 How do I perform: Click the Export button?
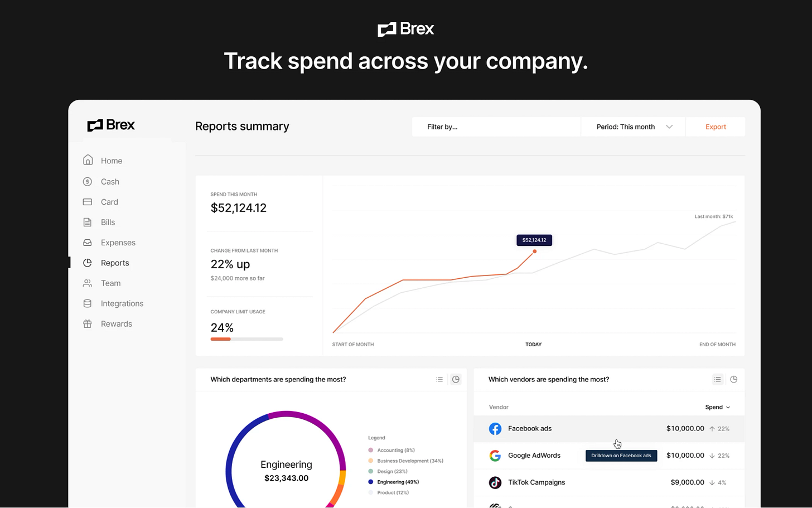point(716,127)
